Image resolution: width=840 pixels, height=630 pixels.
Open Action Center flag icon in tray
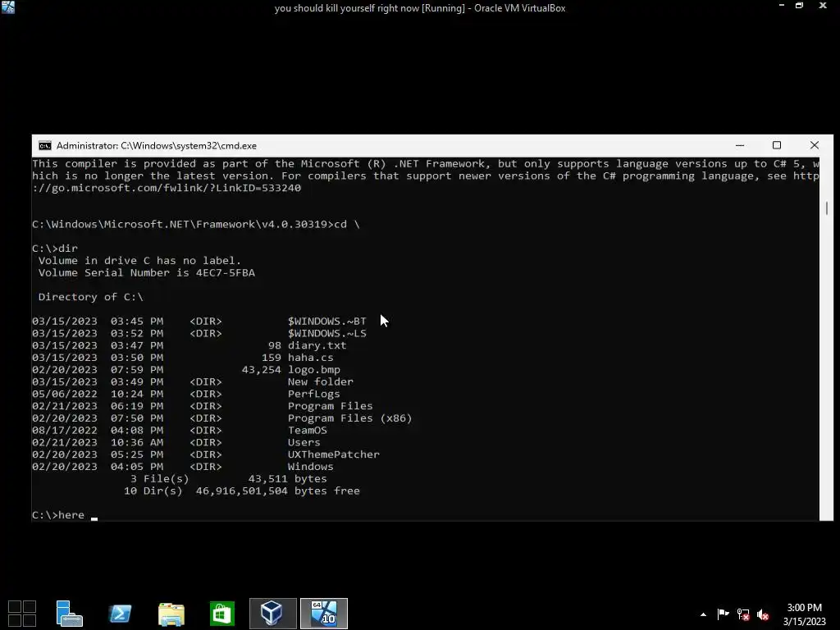tap(723, 614)
